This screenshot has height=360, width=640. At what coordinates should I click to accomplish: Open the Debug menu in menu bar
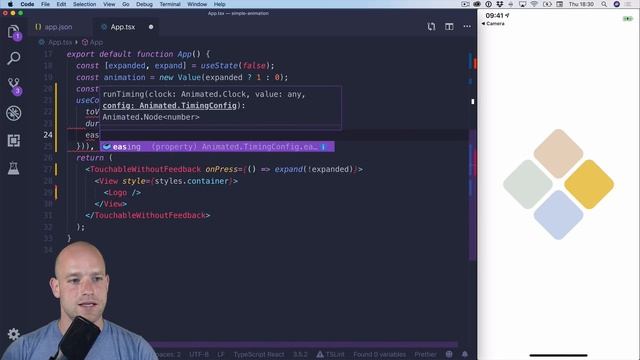click(x=144, y=4)
